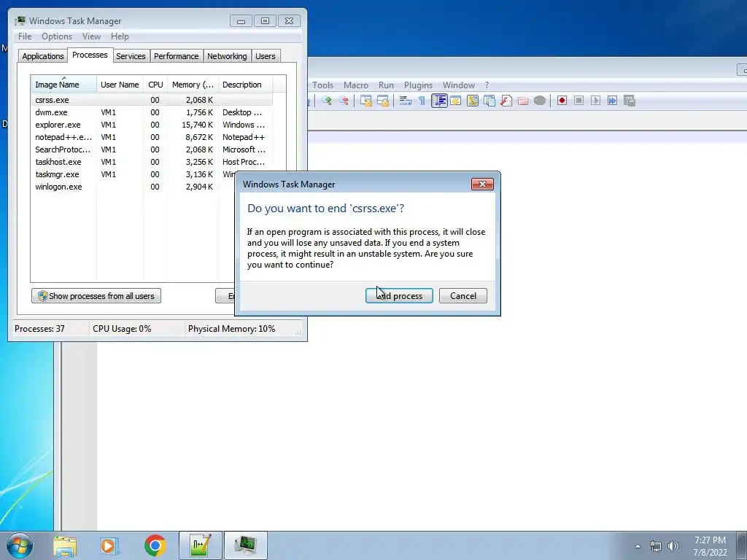Switch to the Services tab
The width and height of the screenshot is (747, 560).
[x=131, y=56]
